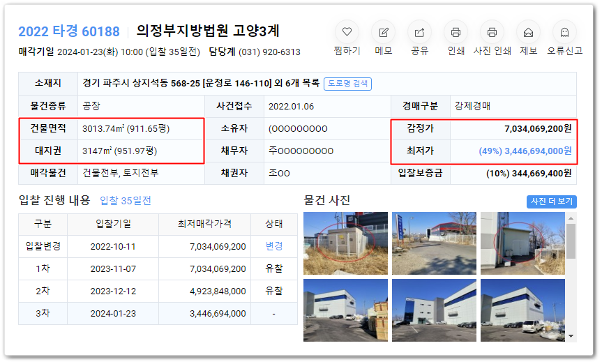Click the 사진 인쇄 printer icon
This screenshot has width=602, height=364.
coord(492,32)
